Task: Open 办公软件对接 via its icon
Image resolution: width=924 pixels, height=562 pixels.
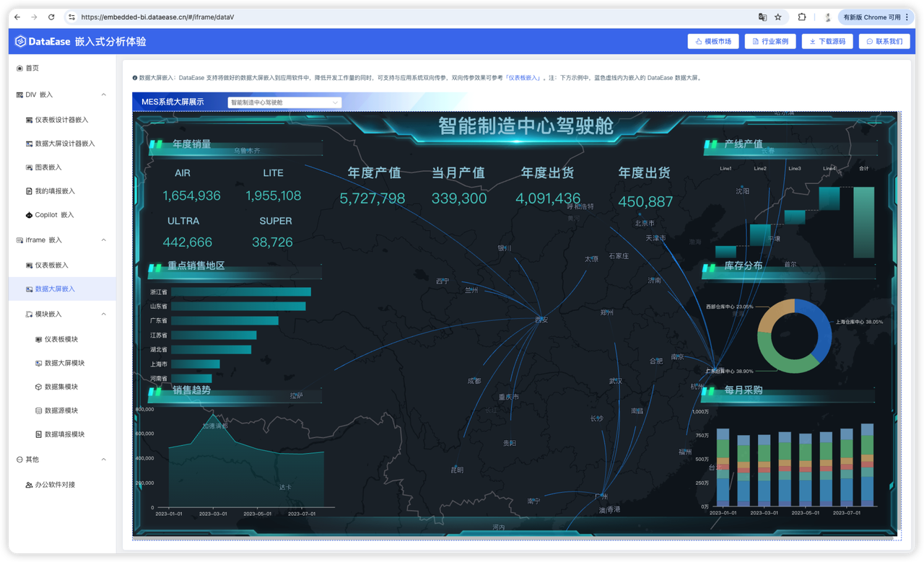Action: tap(30, 484)
